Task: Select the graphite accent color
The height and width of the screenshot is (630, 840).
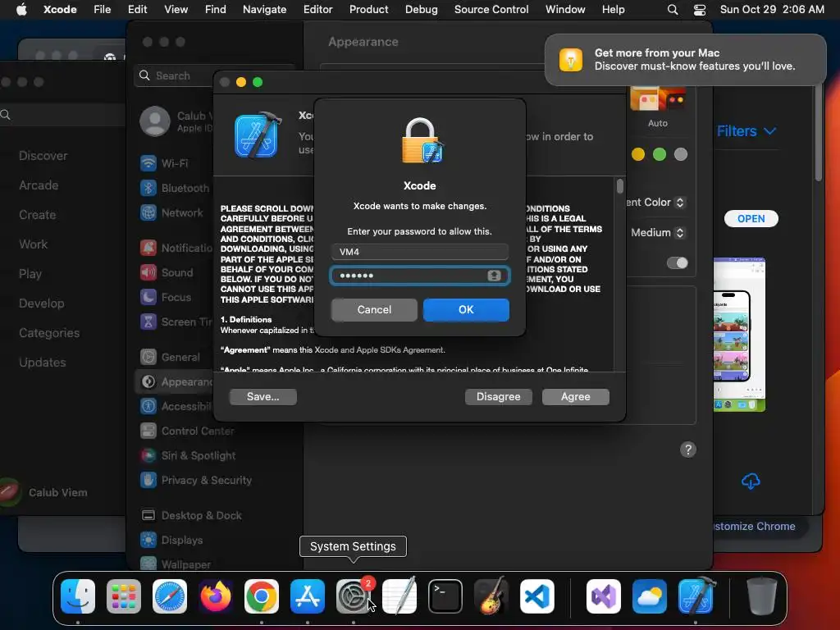Action: [681, 154]
